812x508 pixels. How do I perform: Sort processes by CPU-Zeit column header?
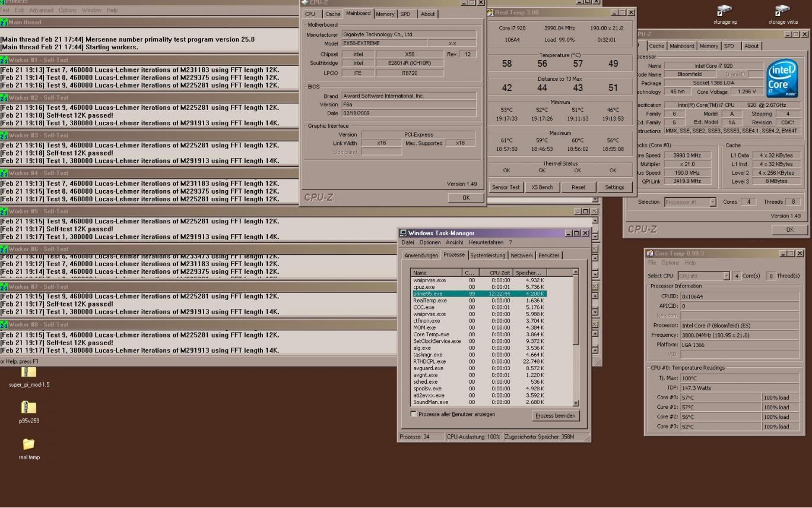pos(497,273)
